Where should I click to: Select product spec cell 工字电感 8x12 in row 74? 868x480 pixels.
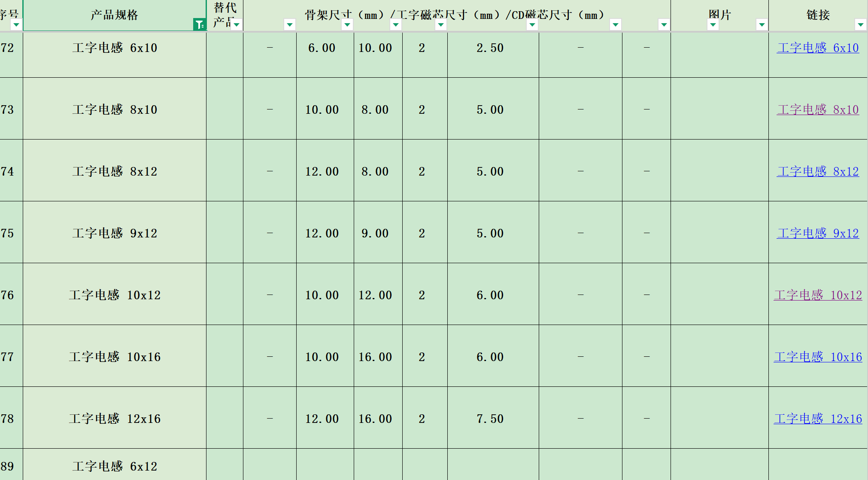pyautogui.click(x=115, y=171)
